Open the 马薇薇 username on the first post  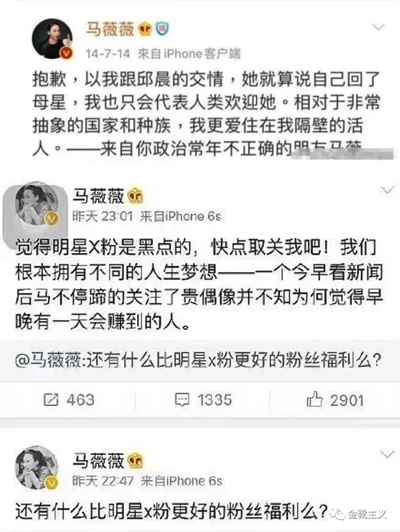pos(110,28)
